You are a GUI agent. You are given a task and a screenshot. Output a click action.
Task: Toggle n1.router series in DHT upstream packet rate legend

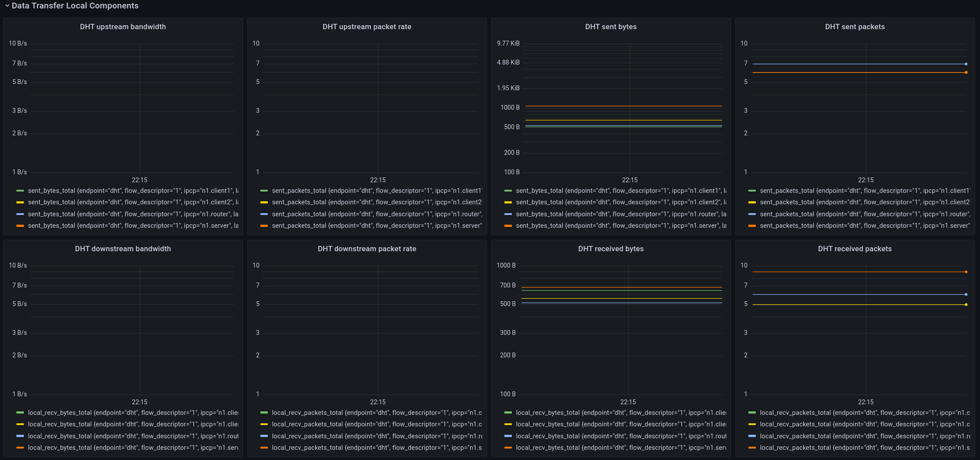click(377, 214)
